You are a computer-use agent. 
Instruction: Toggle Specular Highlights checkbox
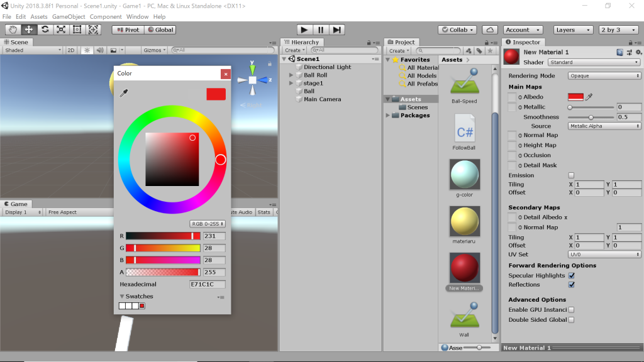(x=571, y=275)
